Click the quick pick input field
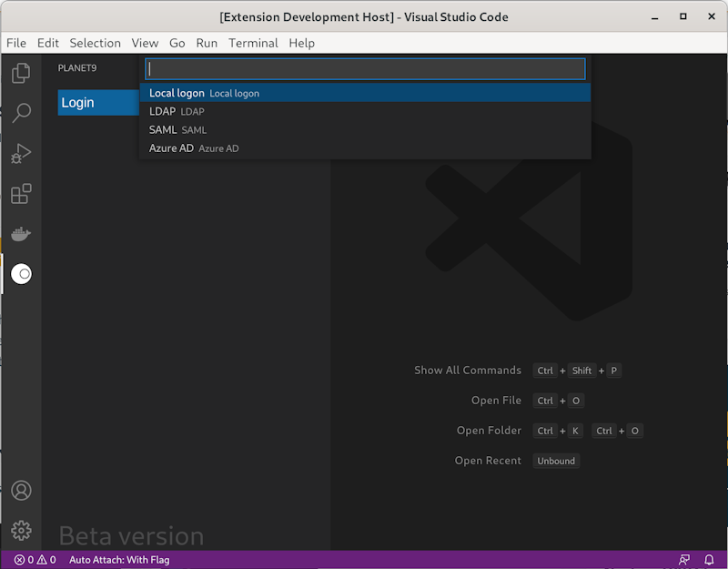The image size is (728, 569). pos(364,68)
